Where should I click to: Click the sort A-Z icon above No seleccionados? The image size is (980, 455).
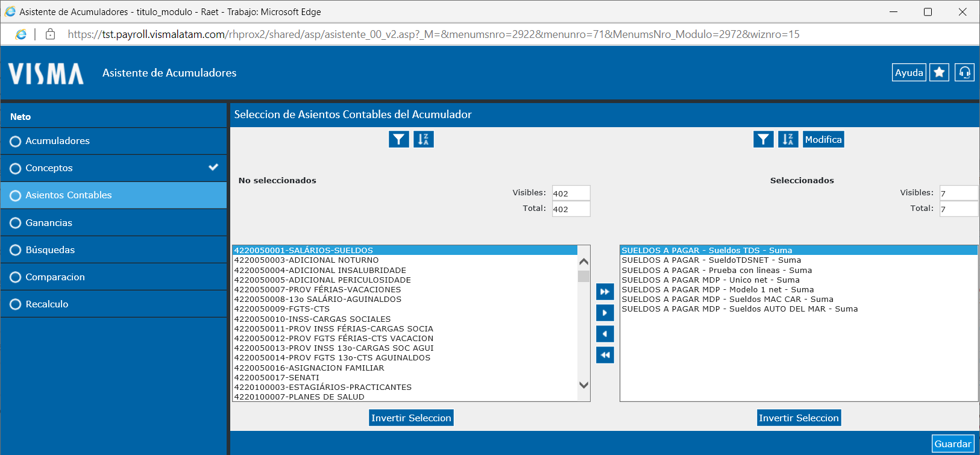[x=424, y=139]
